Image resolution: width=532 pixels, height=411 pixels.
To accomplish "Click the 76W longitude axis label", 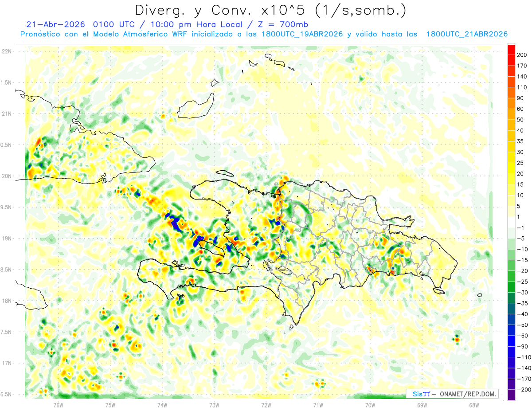I will [58, 404].
